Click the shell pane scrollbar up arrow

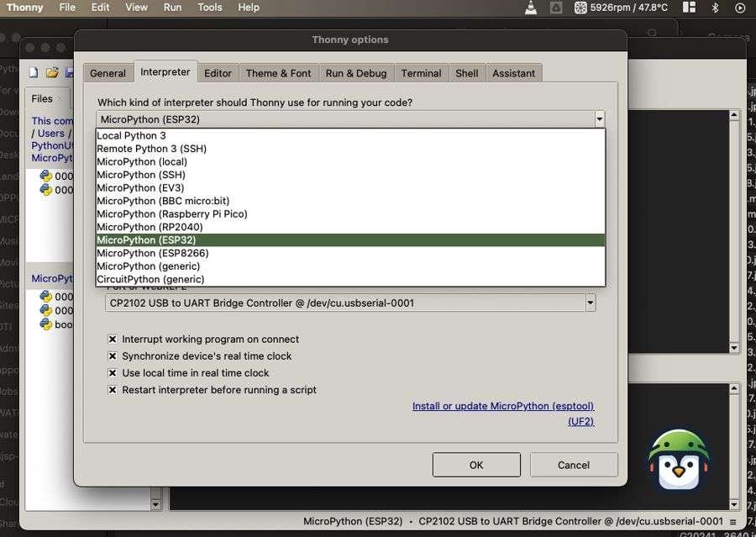(734, 388)
